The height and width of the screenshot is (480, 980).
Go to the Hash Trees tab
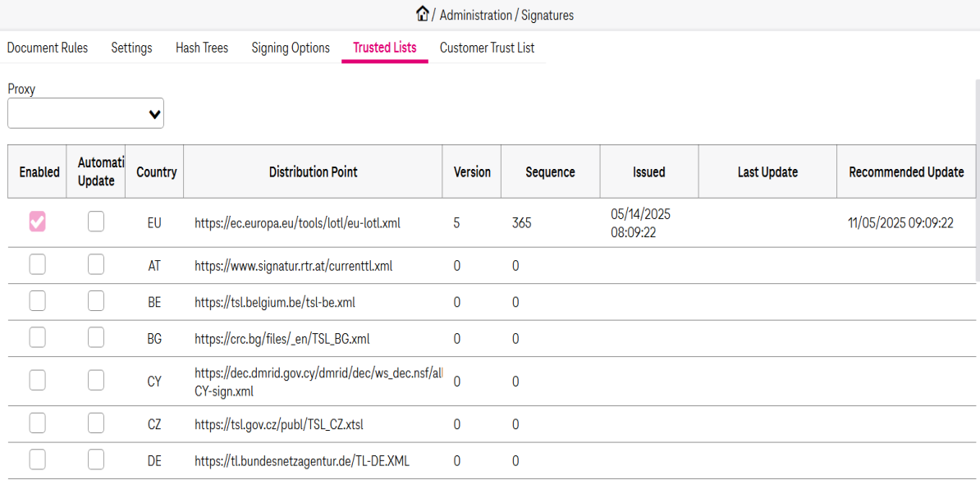[202, 48]
